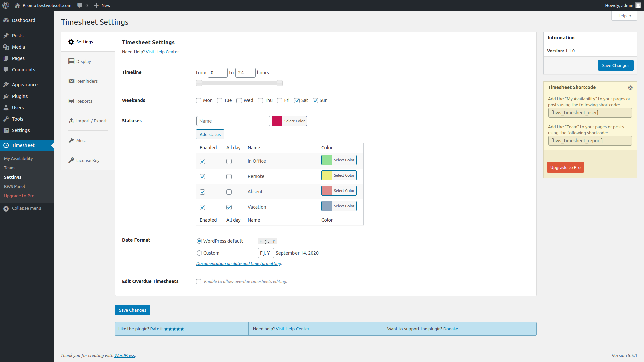Click the Import / Export upload icon
The image size is (644, 362).
(x=71, y=121)
